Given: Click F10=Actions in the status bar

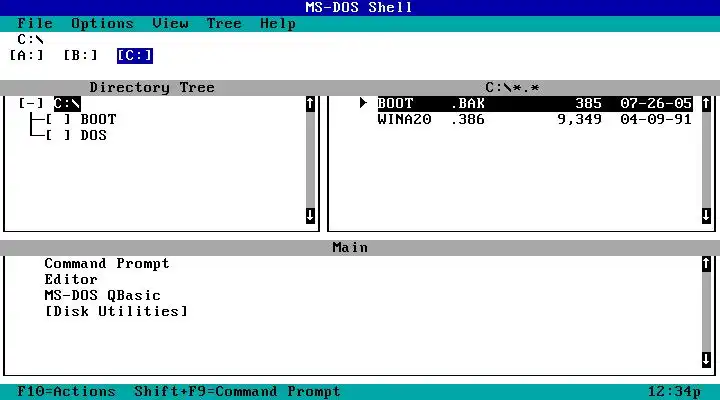Looking at the screenshot, I should pyautogui.click(x=67, y=392).
